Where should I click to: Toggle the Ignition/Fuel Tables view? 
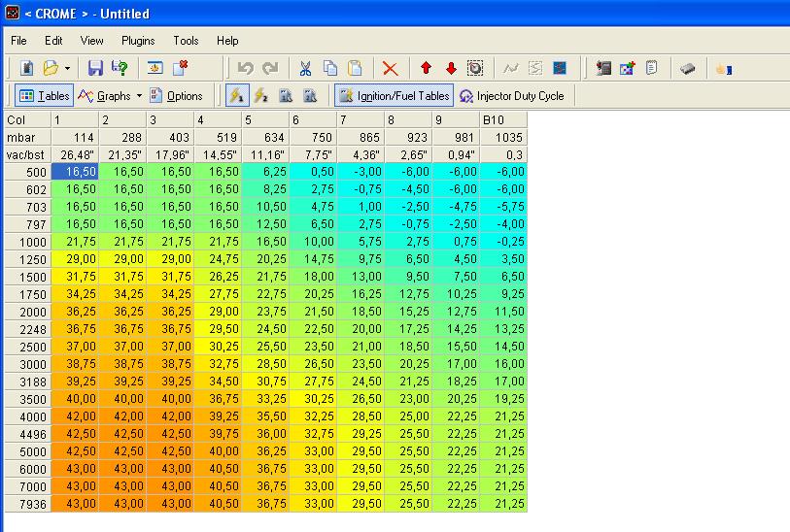point(393,95)
